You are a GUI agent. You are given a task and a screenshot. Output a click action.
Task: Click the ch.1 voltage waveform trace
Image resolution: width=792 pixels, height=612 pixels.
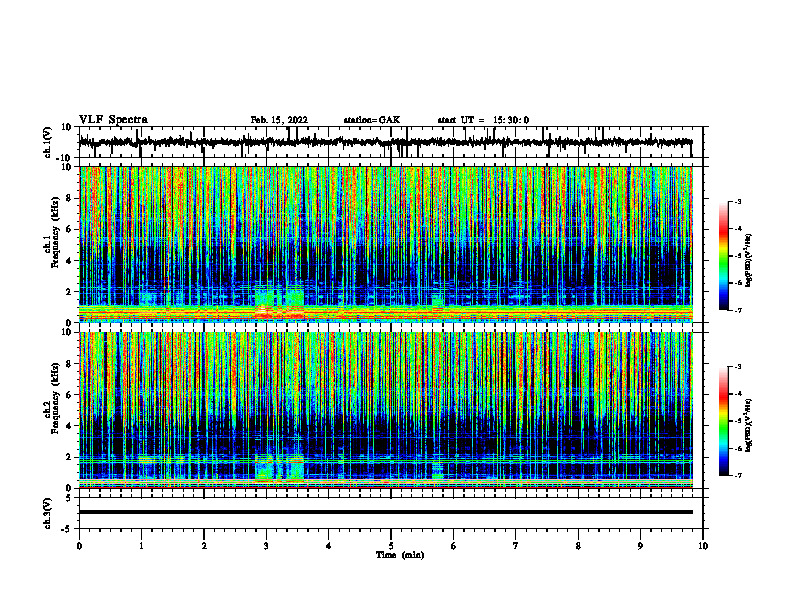(386, 142)
